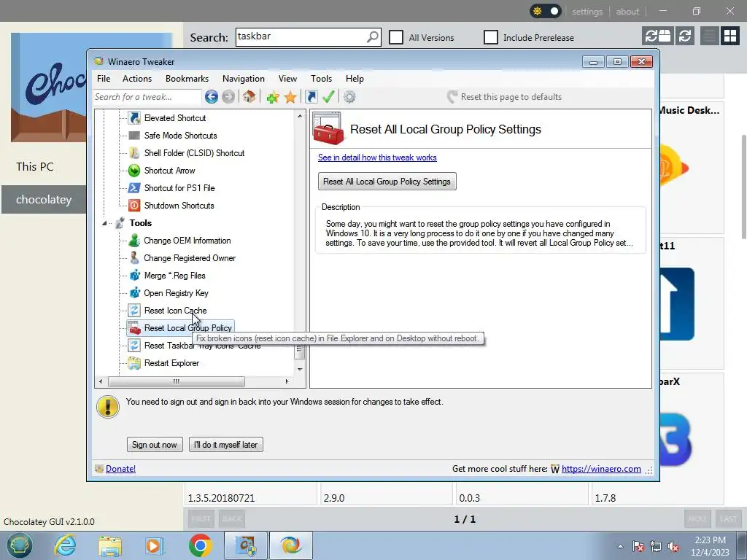Screen dimensions: 747x560
Task: Open the Windows Start button
Action: (20, 545)
